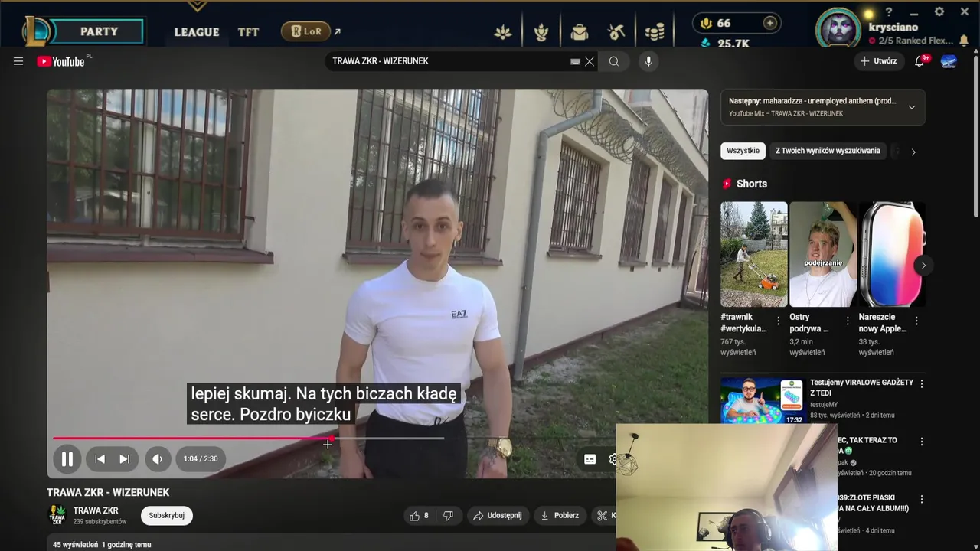Open options menu for Nareszcie nowy Apple Short
The image size is (980, 551).
pos(916,321)
